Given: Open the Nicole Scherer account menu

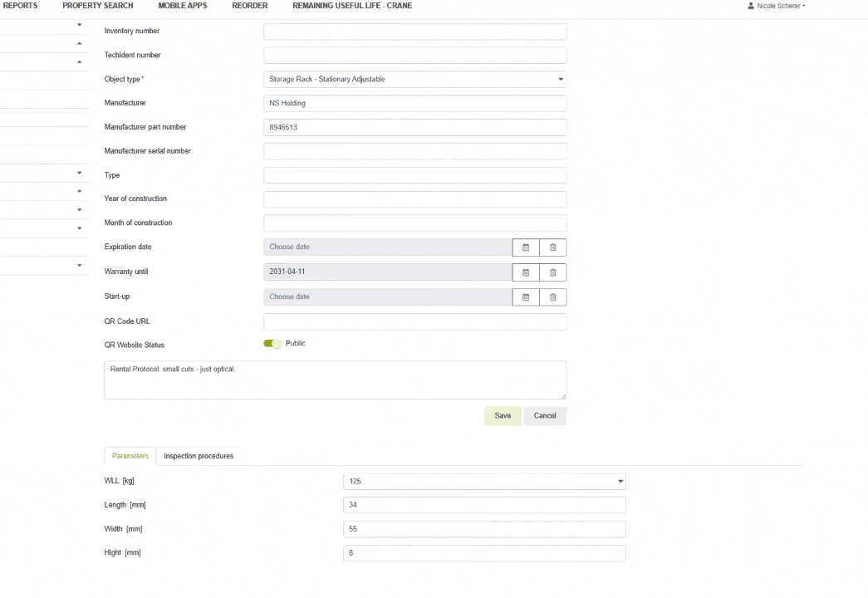Looking at the screenshot, I should tap(777, 6).
